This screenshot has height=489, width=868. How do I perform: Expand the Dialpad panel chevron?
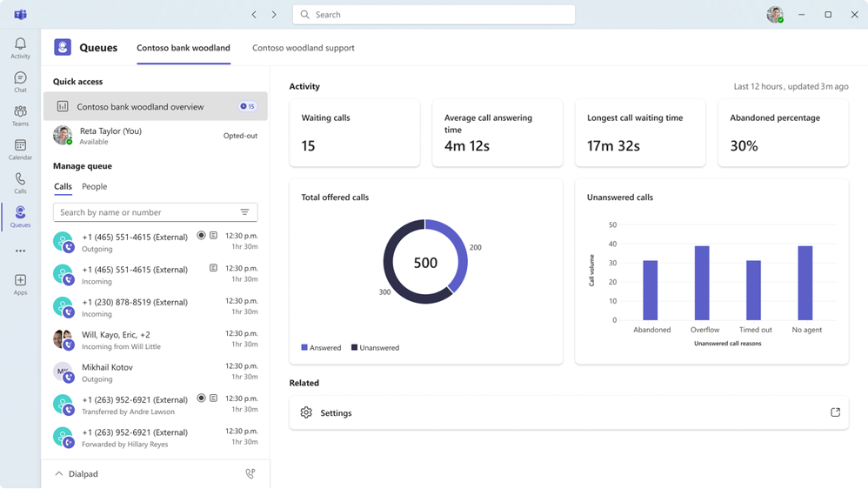point(59,473)
